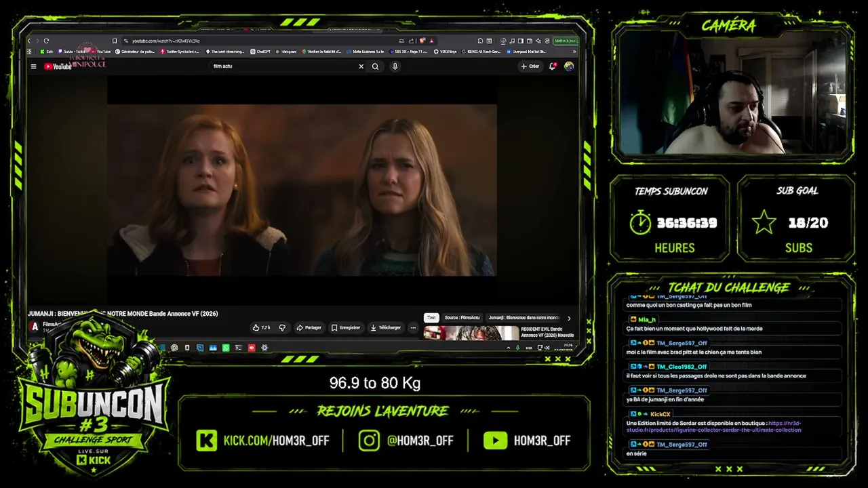Click the Instagram "@HOM3R_OFF" handle
This screenshot has height=488, width=868.
pyautogui.click(x=420, y=441)
